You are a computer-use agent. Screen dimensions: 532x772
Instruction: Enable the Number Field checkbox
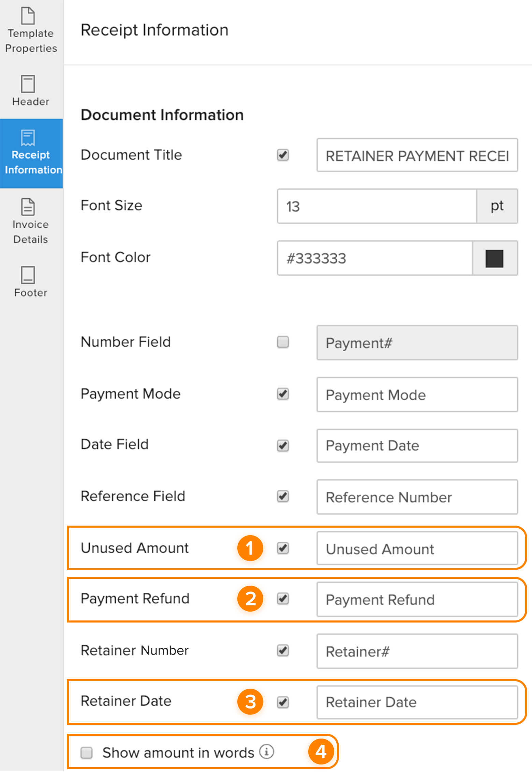click(283, 342)
